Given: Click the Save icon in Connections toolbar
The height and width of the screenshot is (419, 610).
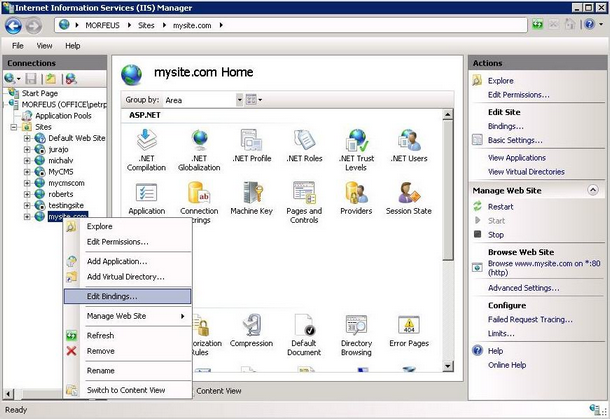Looking at the screenshot, I should tap(31, 79).
